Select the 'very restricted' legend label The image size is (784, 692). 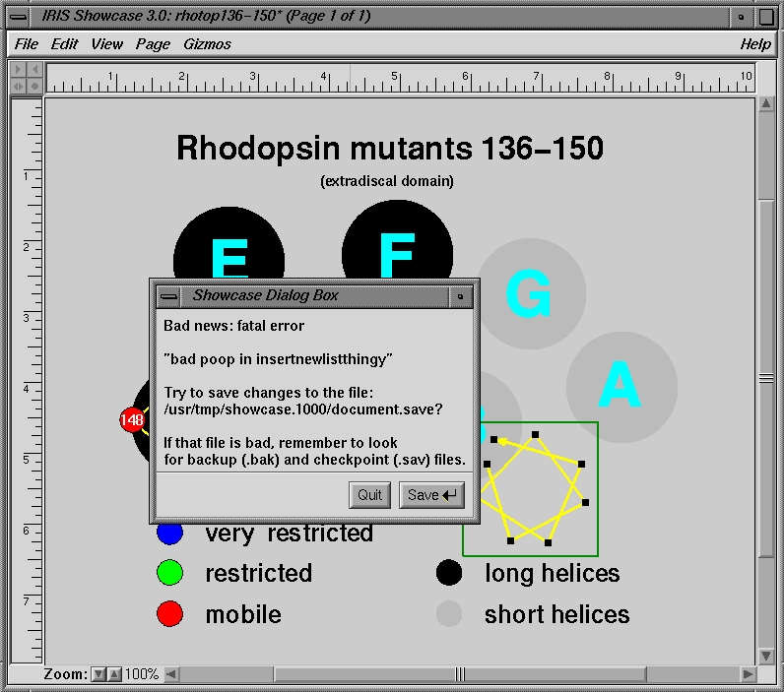pos(289,534)
